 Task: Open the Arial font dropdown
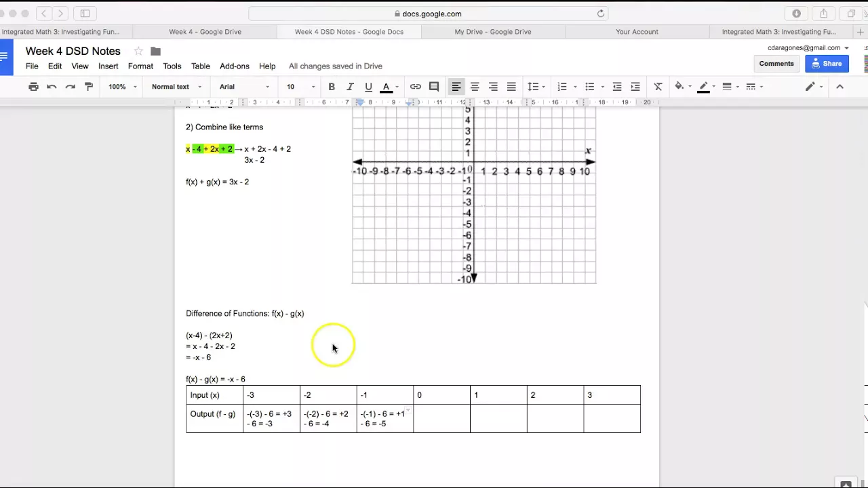(x=244, y=87)
